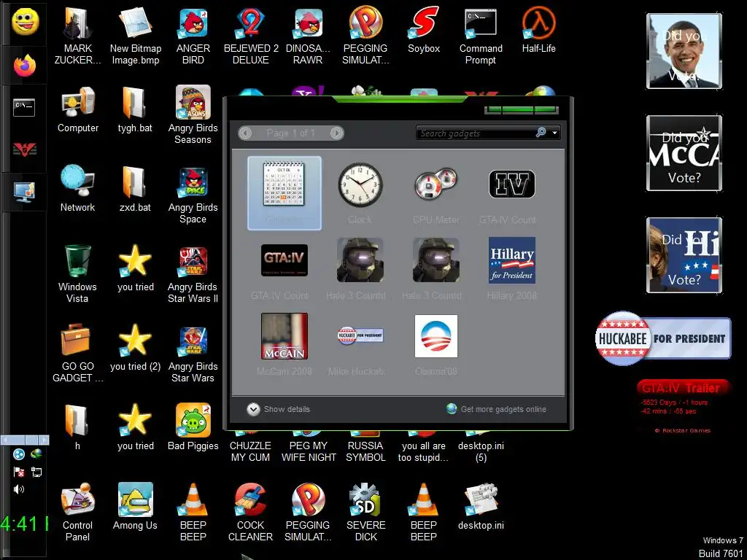The width and height of the screenshot is (747, 560).
Task: Open Get more gadgets online link
Action: point(496,409)
